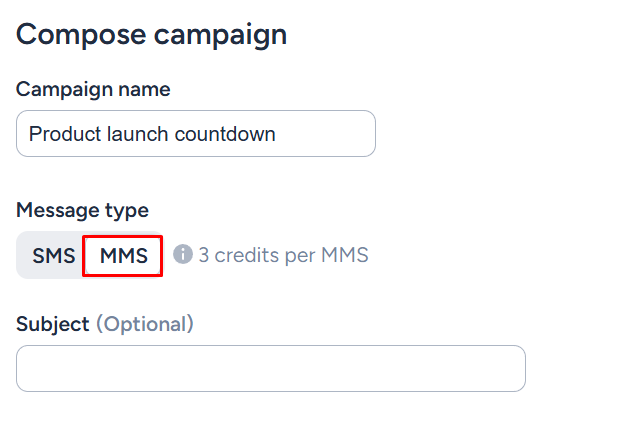Switch message type to MMS
Image resolution: width=622 pixels, height=424 pixels.
123,256
